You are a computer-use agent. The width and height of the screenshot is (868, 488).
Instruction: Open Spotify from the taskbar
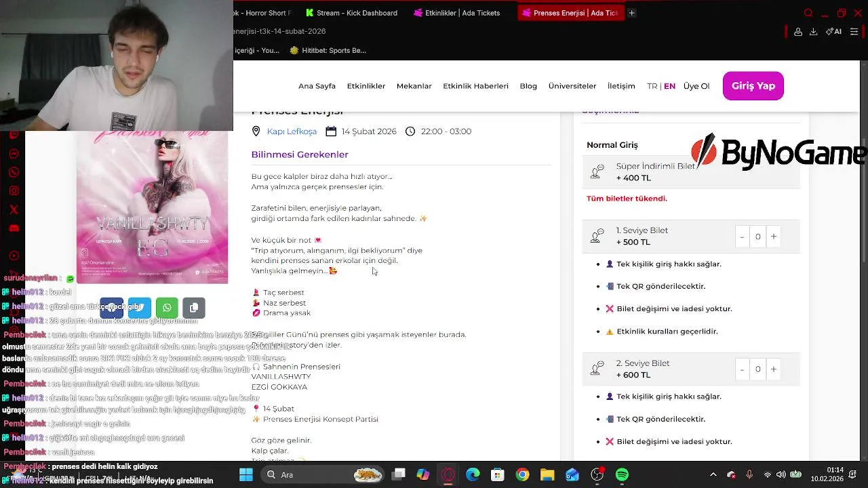pyautogui.click(x=622, y=474)
